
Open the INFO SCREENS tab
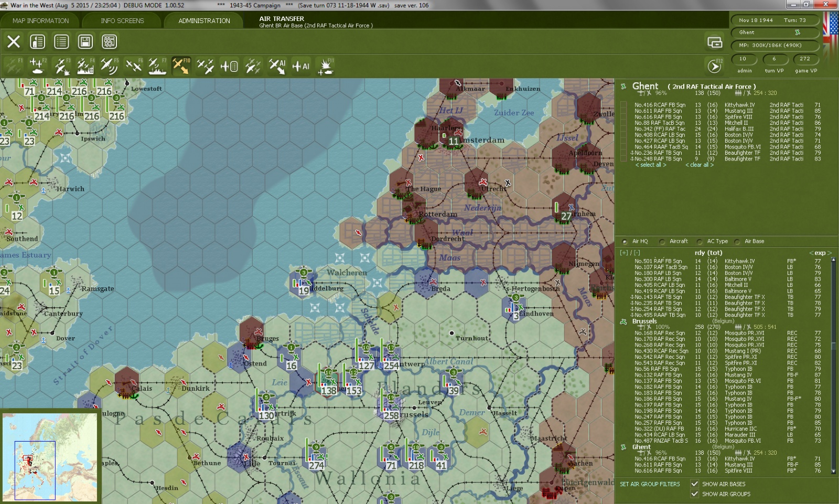[x=122, y=21]
